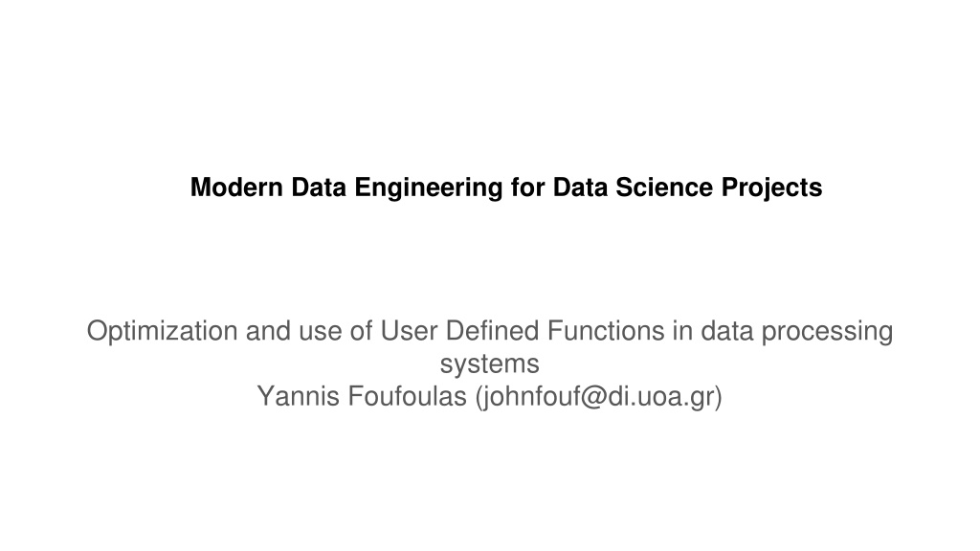This screenshot has height=551, width=980.
Task: Click the word 'Optimization' in the subtitle
Action: (162, 331)
